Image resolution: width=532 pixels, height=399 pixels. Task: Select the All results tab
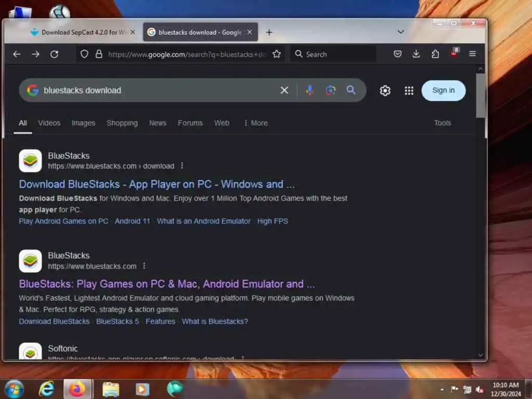tap(23, 123)
